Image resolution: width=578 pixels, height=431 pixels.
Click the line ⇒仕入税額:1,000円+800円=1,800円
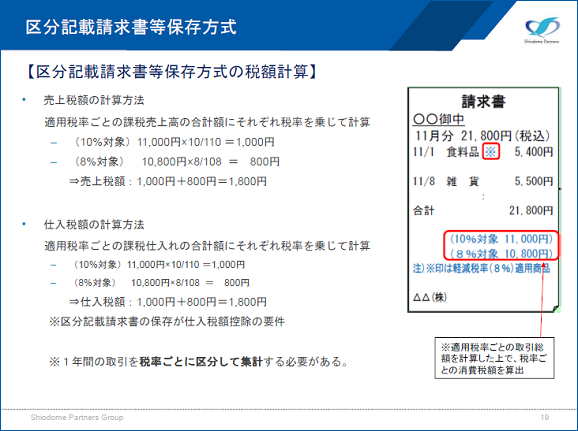click(x=168, y=302)
